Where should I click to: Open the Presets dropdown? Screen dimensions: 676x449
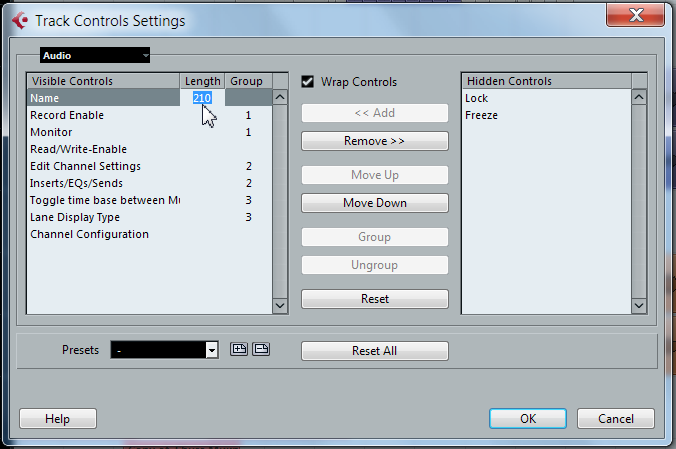[x=164, y=350]
